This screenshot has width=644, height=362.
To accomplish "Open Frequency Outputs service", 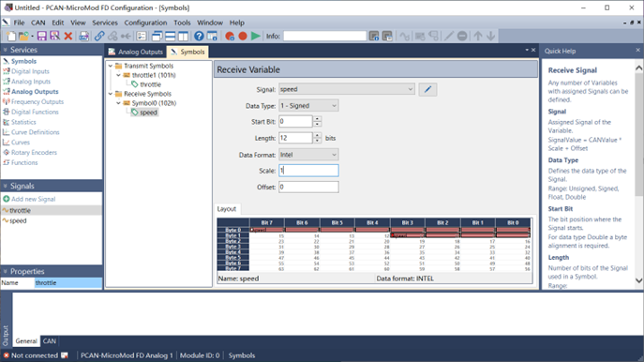I will (x=37, y=102).
